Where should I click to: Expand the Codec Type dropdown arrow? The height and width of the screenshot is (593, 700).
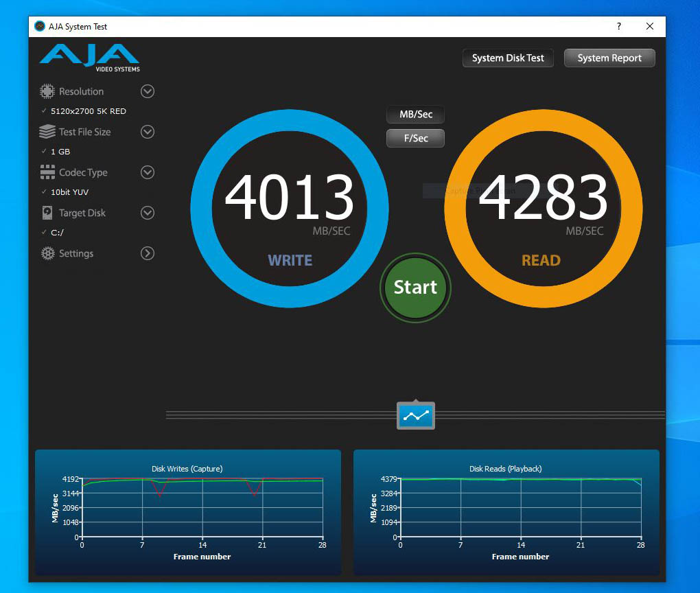point(148,172)
